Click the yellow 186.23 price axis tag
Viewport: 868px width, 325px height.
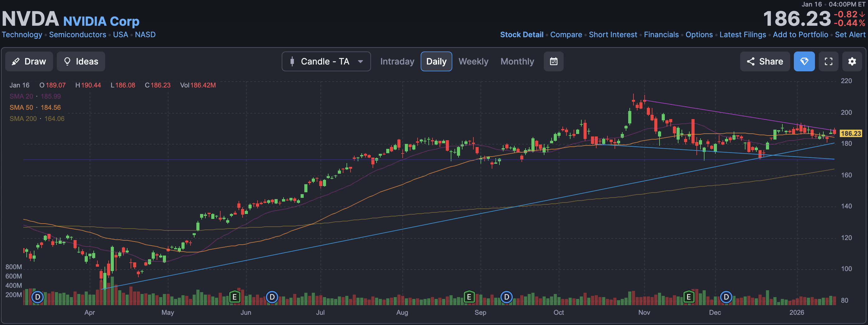(851, 133)
